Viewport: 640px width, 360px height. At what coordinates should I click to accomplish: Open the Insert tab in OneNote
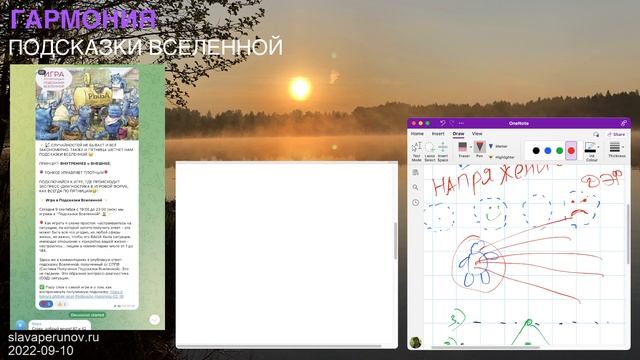point(438,134)
